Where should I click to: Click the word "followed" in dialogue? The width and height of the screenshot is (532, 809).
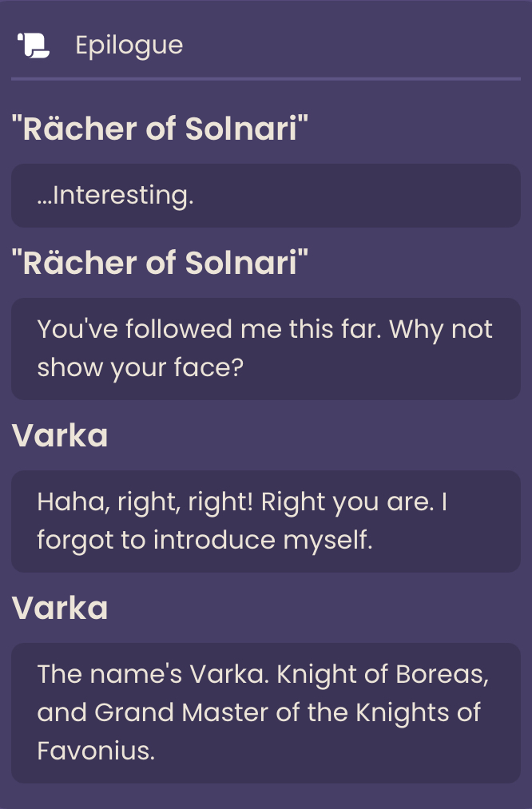pos(179,329)
